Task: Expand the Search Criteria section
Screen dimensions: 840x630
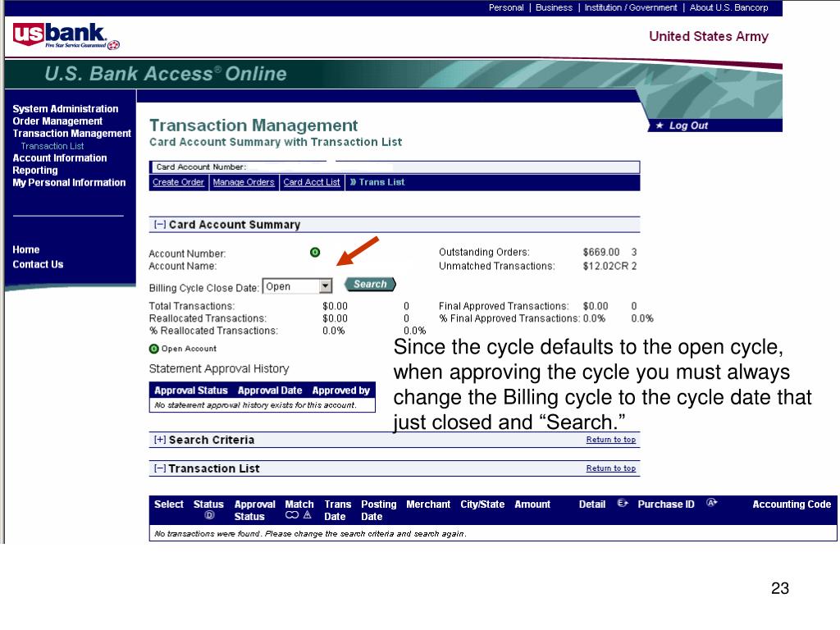Action: click(x=160, y=440)
